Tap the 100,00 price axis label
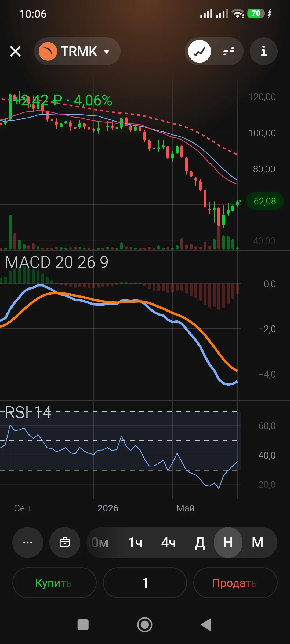290x644 pixels. 262,133
